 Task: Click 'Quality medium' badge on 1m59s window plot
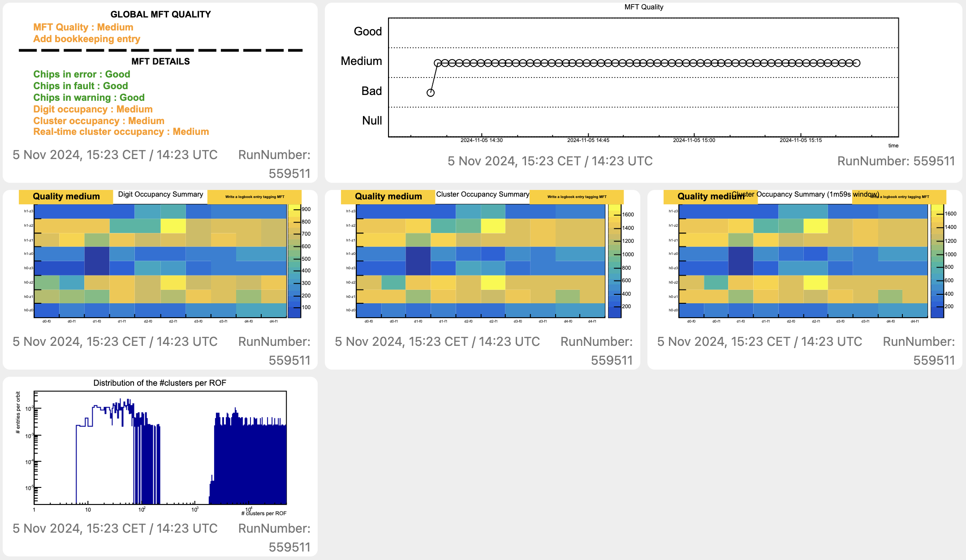(x=711, y=197)
